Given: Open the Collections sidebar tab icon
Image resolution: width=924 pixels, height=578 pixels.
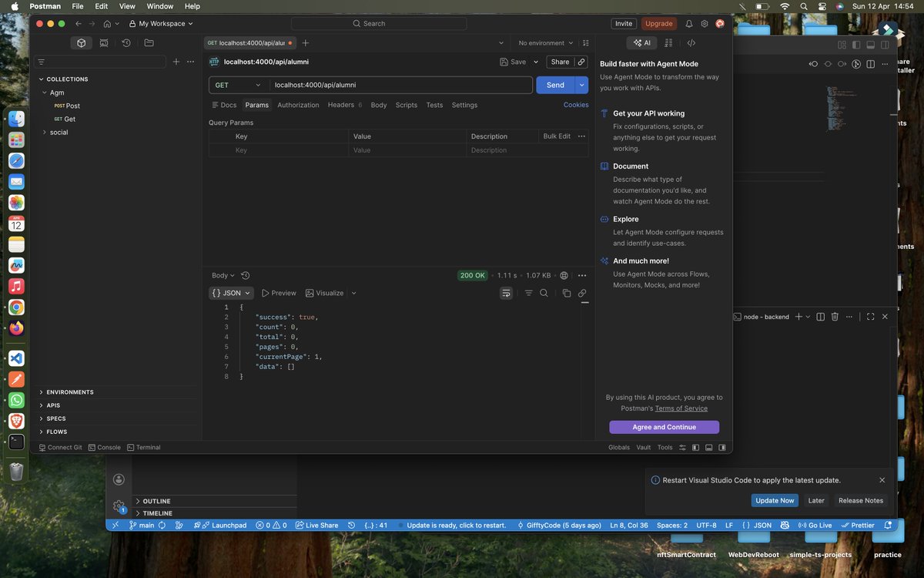Looking at the screenshot, I should pyautogui.click(x=81, y=43).
